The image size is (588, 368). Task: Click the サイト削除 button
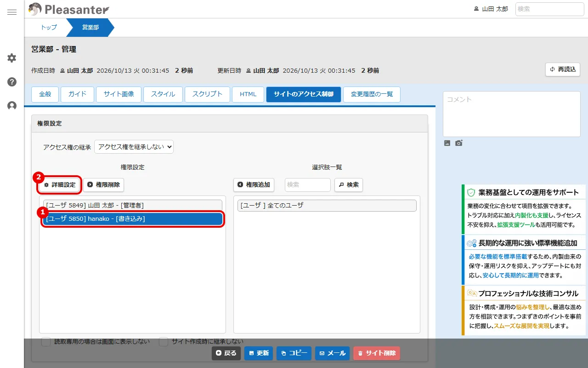click(377, 353)
